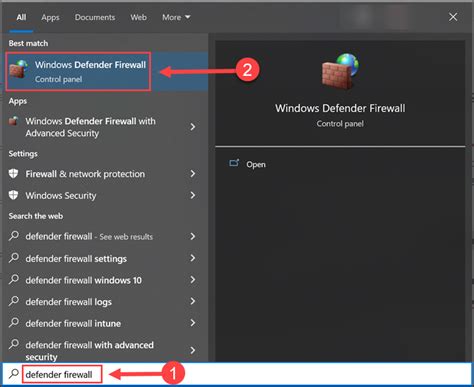Open the More dropdown filter
Screen dimensions: 474x387
click(x=176, y=17)
